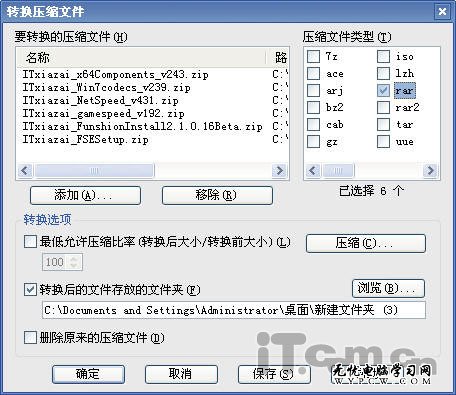
Task: Enable 删除原来的压缩文件 option
Action: (x=30, y=338)
